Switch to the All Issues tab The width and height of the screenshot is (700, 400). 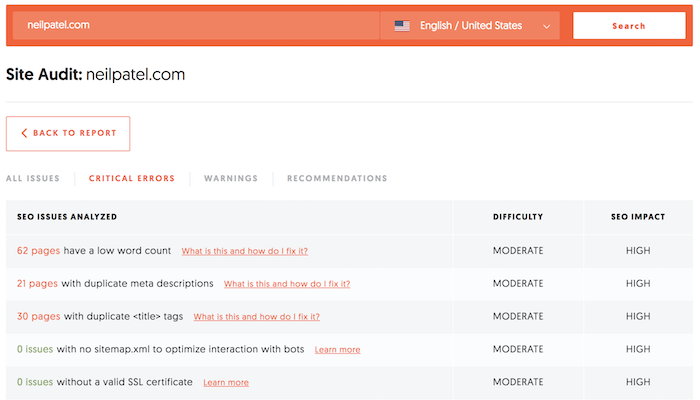pyautogui.click(x=33, y=178)
